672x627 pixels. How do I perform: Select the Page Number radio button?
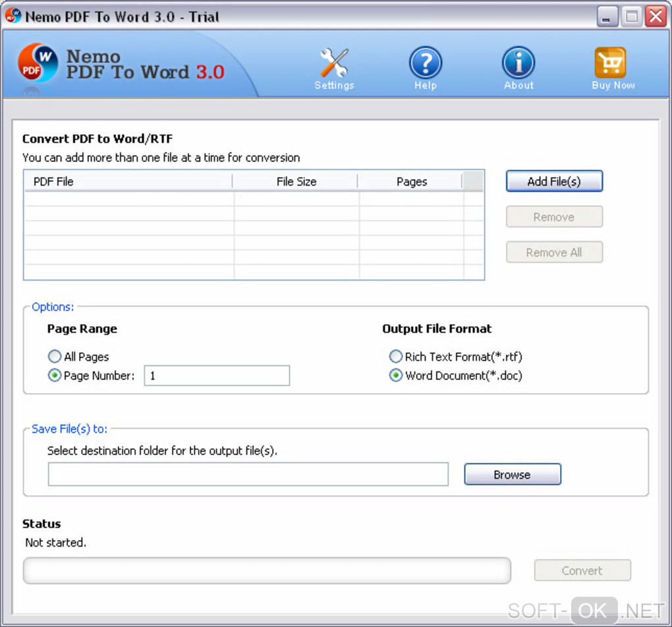[55, 375]
